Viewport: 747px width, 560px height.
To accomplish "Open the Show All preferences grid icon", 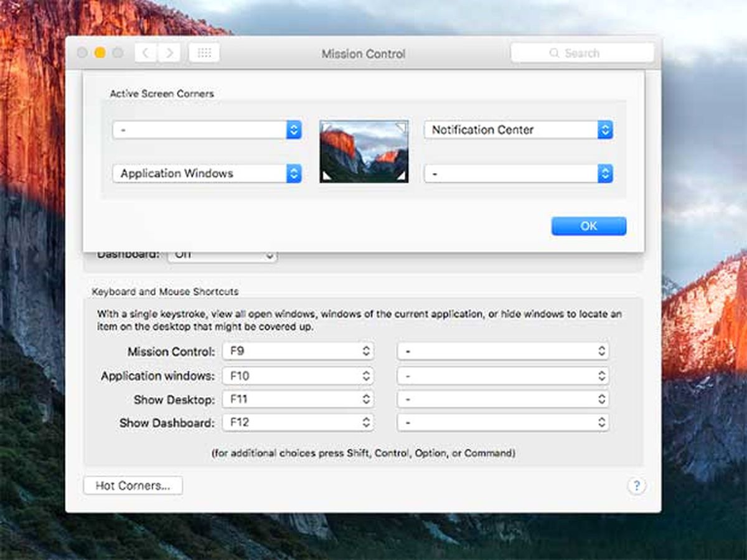I will pos(204,52).
